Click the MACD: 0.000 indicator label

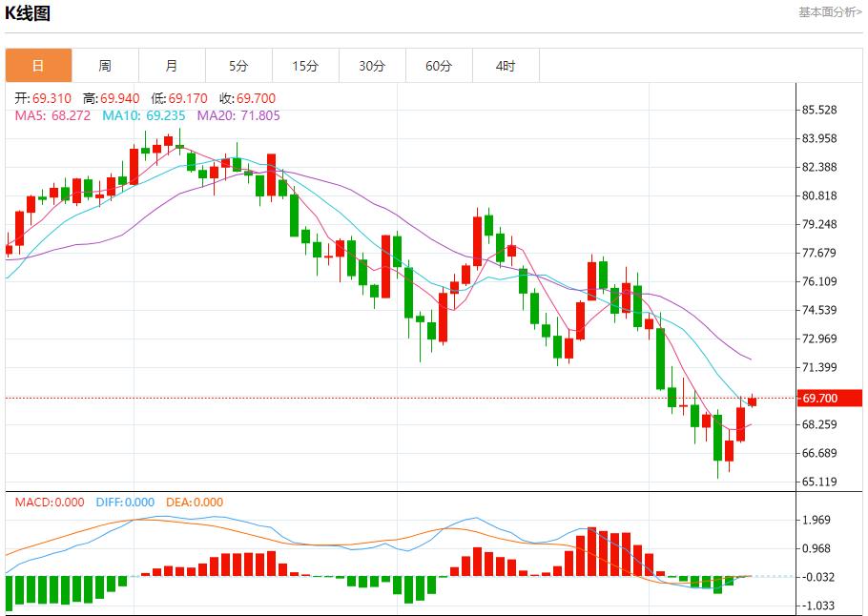coord(49,503)
